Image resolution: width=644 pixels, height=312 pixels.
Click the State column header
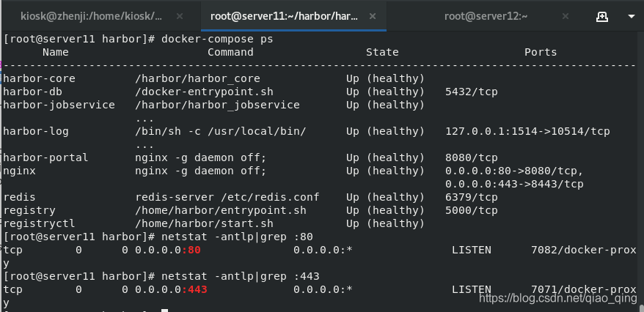pyautogui.click(x=382, y=53)
